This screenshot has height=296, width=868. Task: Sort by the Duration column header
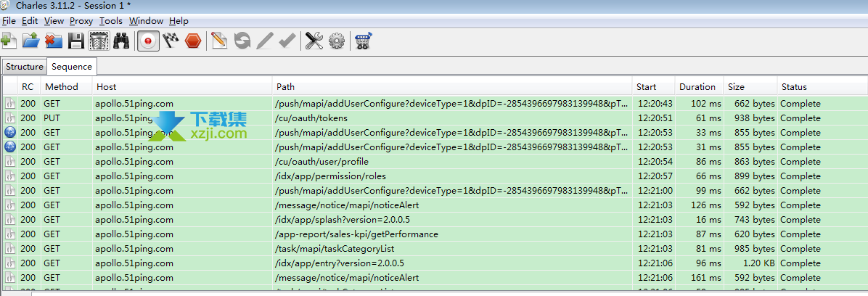(x=700, y=87)
